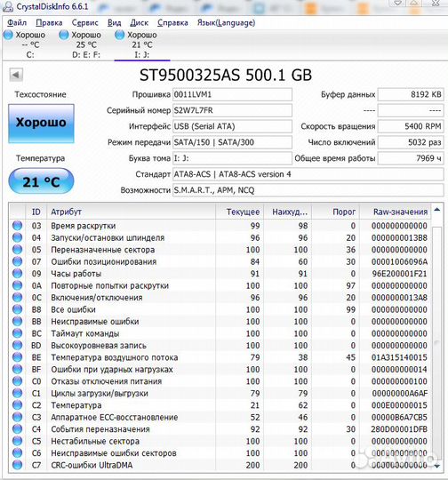The image size is (448, 480).
Task: Click disk model title ST9500325AS 500.1 GB
Action: point(226,75)
